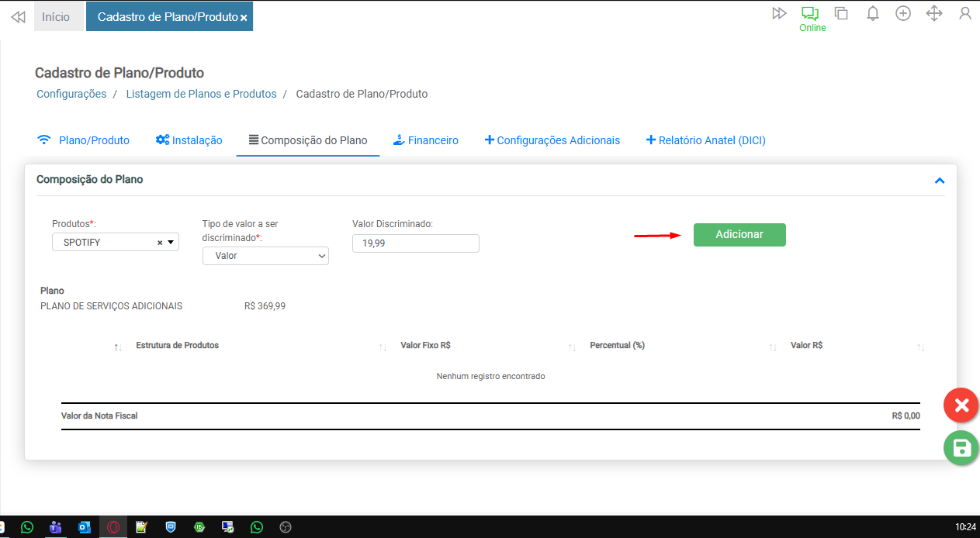Click the notification bell icon
Screen dimensions: 980x538
[873, 13]
